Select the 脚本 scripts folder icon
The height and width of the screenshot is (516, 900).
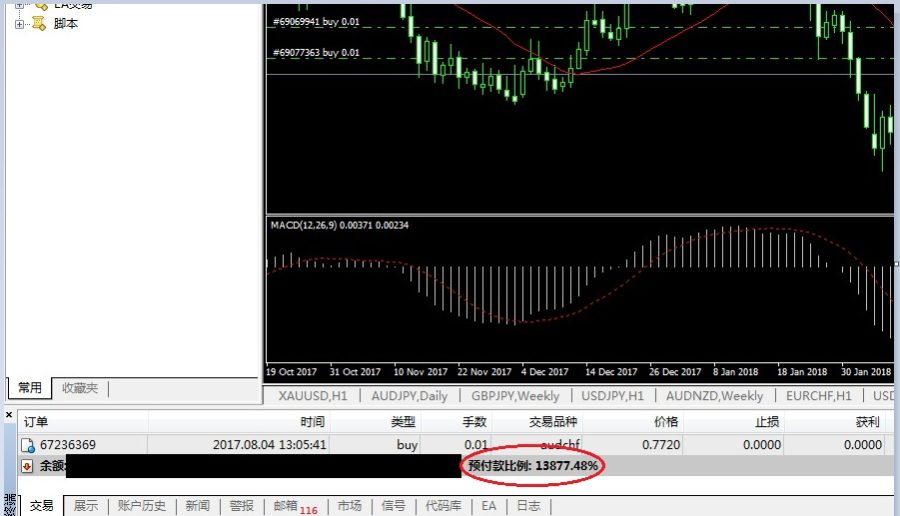[38, 24]
